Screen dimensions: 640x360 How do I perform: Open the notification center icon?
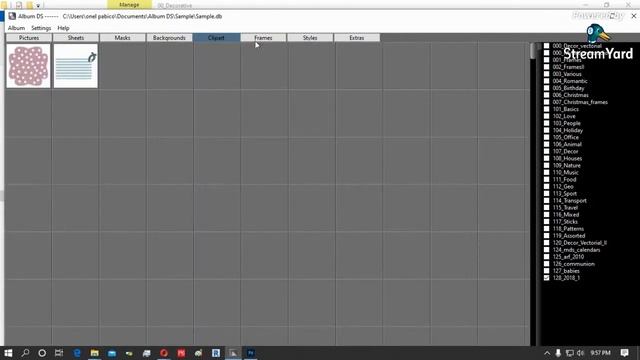(x=624, y=353)
